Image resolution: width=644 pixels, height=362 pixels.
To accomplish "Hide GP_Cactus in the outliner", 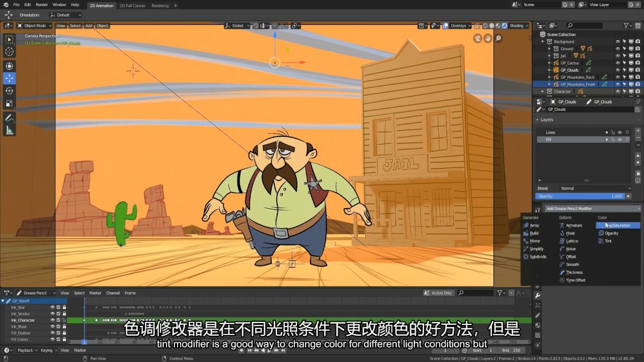I will tap(618, 63).
